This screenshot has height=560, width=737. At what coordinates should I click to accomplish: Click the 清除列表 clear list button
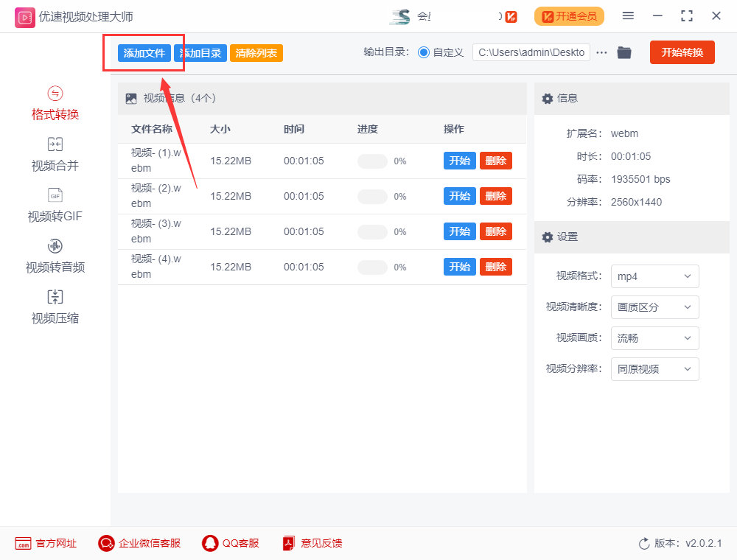256,53
